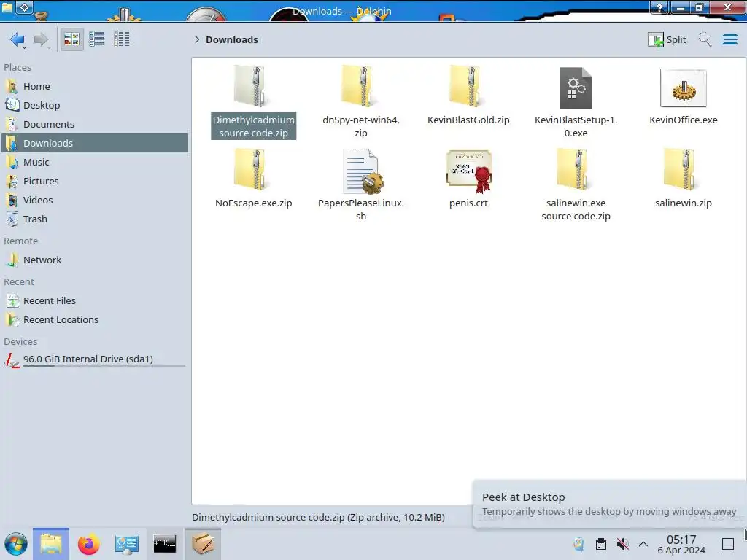
Task: Open window menu icon in title bar
Action: tap(7, 7)
